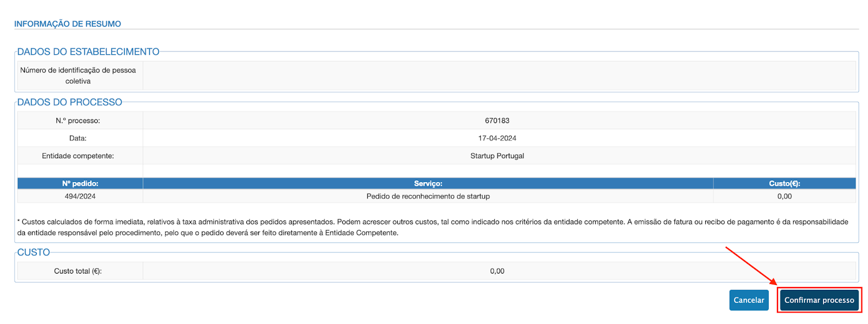This screenshot has height=324, width=868.
Task: Select the date 17-04-2024
Action: pyautogui.click(x=497, y=138)
